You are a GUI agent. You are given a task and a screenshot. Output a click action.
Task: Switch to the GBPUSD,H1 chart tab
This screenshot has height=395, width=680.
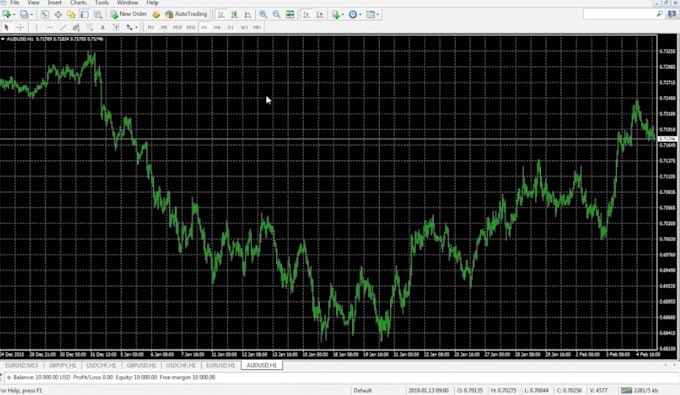tap(141, 366)
